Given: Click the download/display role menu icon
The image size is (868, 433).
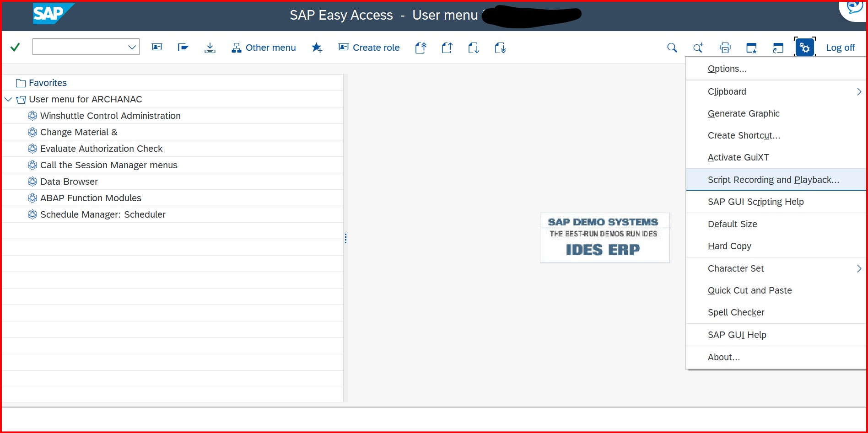Looking at the screenshot, I should (x=210, y=48).
